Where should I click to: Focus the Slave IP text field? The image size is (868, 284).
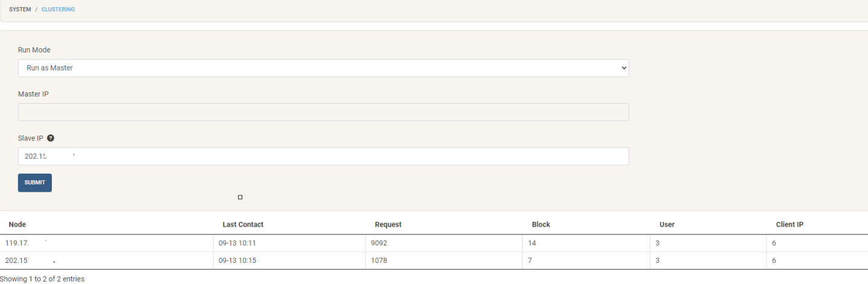point(323,156)
